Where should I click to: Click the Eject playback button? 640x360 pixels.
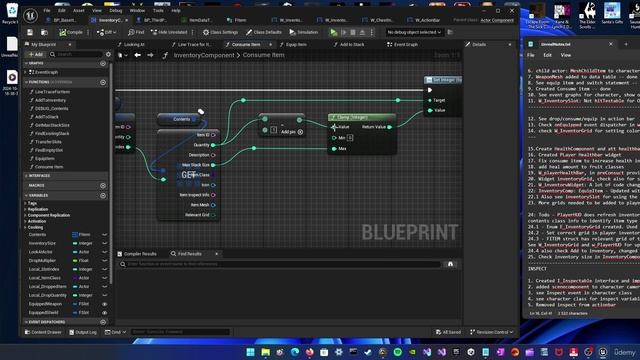[362, 32]
